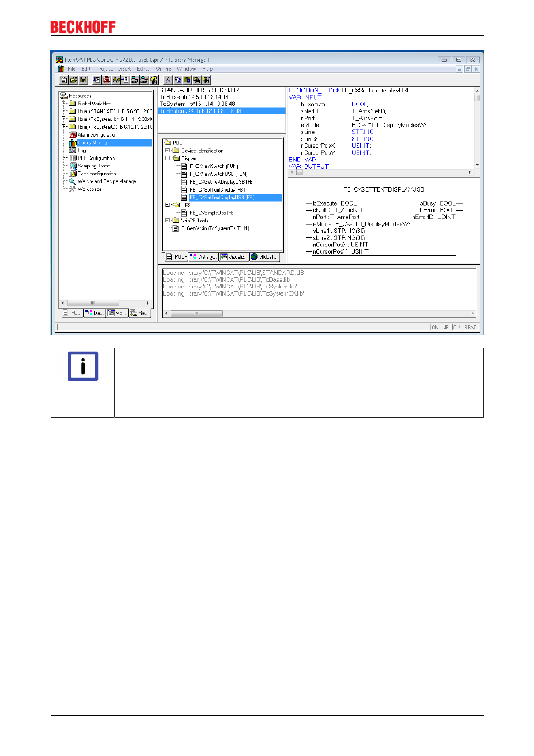Open the Help menu

click(x=207, y=69)
